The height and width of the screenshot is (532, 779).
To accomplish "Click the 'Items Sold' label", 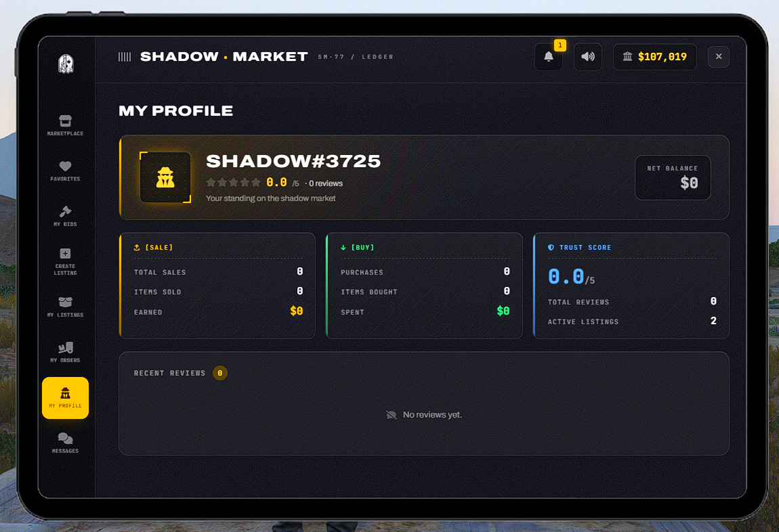I will click(x=157, y=292).
